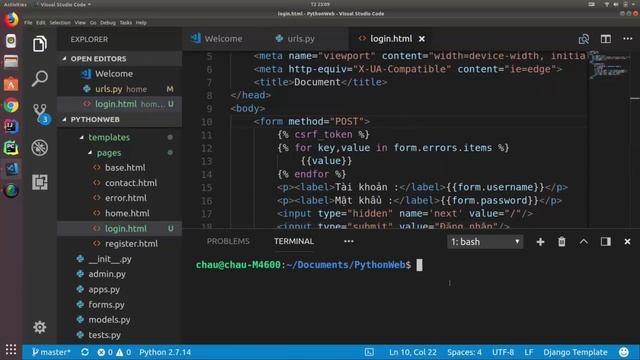Screen dimensions: 640x360
Task: Select the TERMINAL panel tab
Action: [x=294, y=241]
